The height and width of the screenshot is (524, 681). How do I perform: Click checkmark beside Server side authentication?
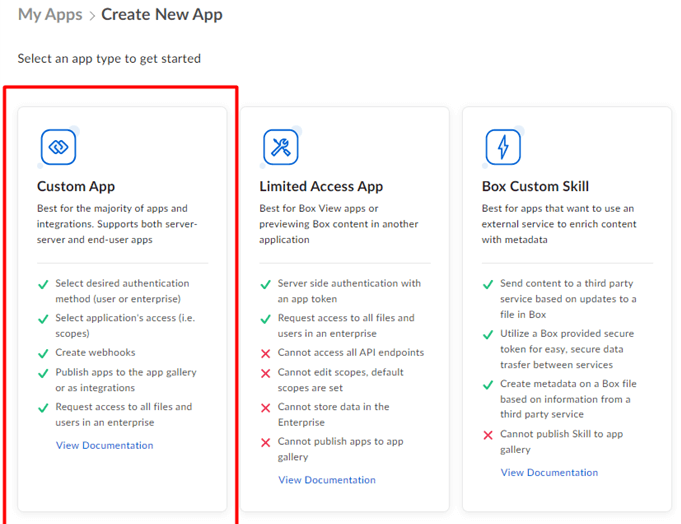265,285
